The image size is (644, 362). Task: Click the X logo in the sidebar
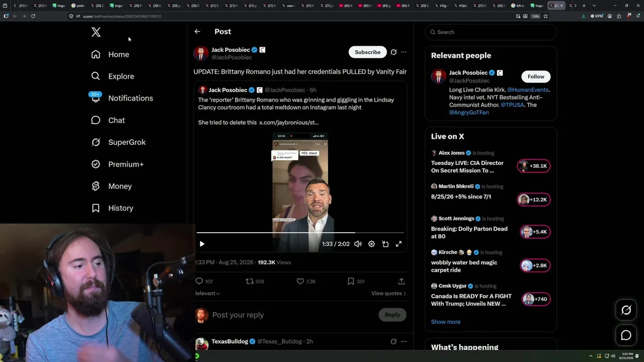96,32
